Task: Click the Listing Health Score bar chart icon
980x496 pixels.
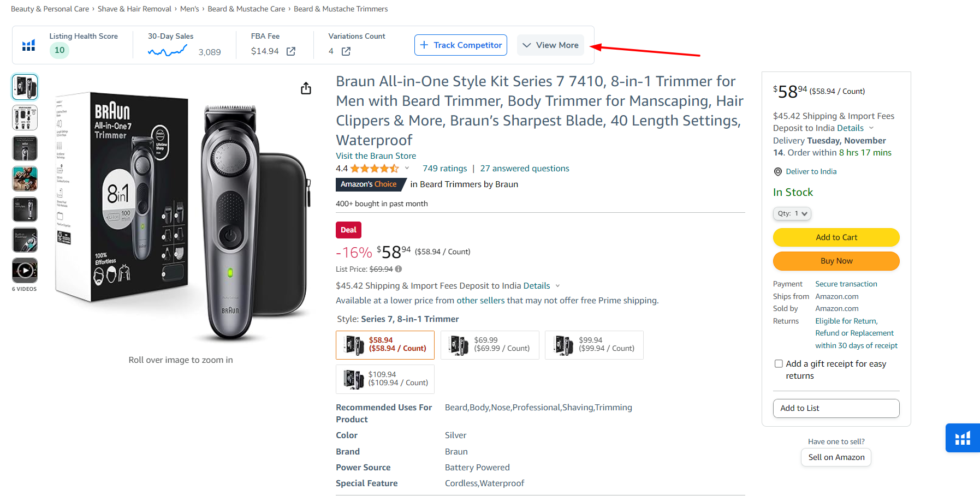Action: (28, 45)
